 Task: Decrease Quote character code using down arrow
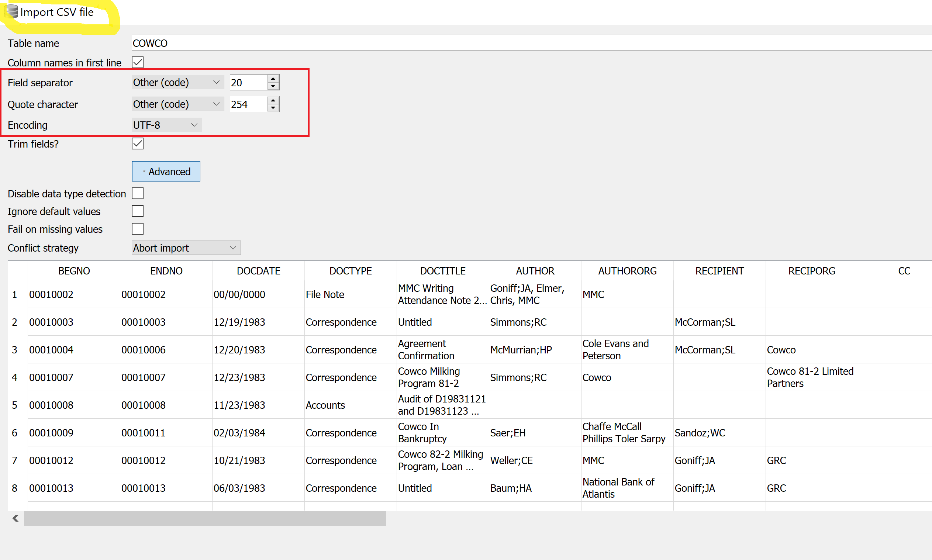(x=273, y=108)
